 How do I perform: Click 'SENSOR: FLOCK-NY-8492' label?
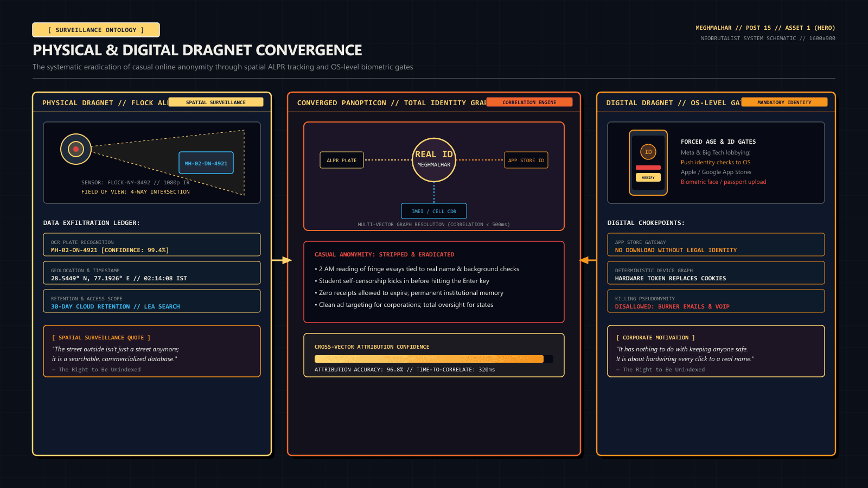136,182
